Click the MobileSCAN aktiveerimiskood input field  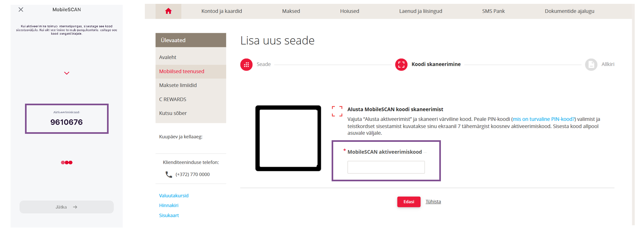point(386,167)
